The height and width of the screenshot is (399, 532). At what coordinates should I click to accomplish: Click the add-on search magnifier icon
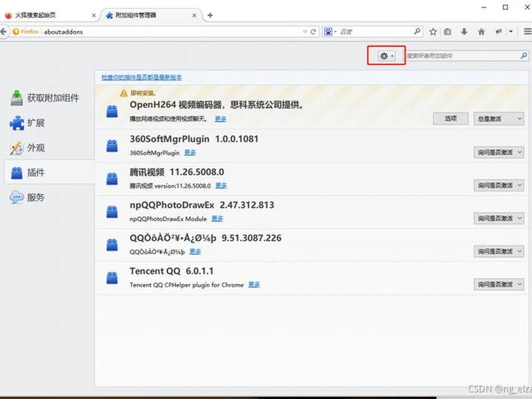(524, 55)
